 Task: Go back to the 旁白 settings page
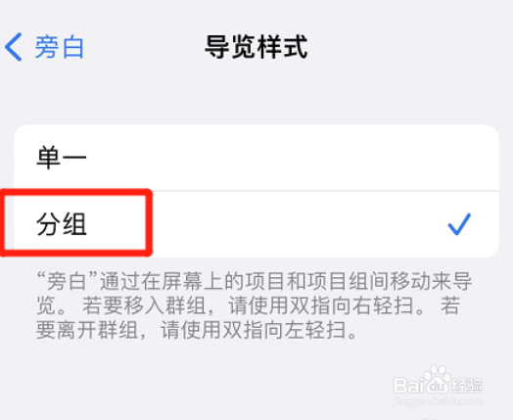(x=44, y=47)
